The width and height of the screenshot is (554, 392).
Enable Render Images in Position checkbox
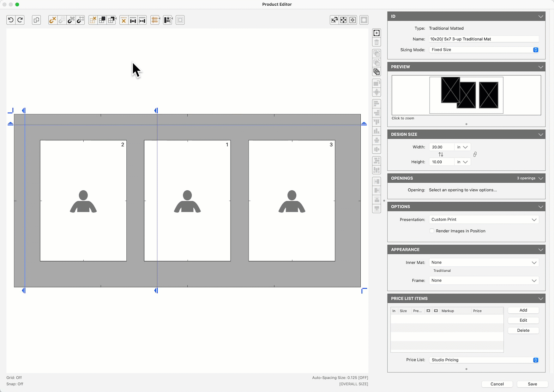pos(432,231)
